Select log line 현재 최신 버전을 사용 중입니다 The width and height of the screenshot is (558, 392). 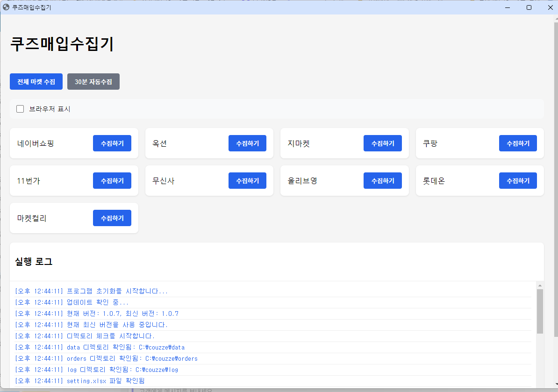273,325
